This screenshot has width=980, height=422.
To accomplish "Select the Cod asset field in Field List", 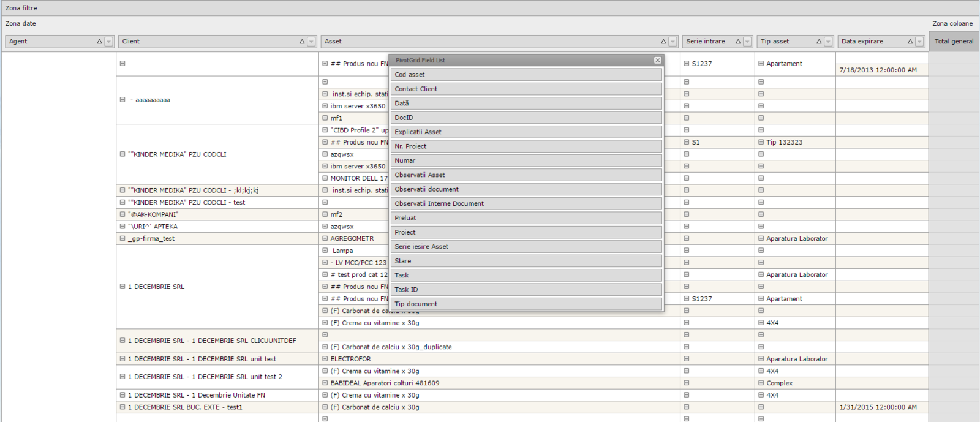I will pyautogui.click(x=526, y=75).
